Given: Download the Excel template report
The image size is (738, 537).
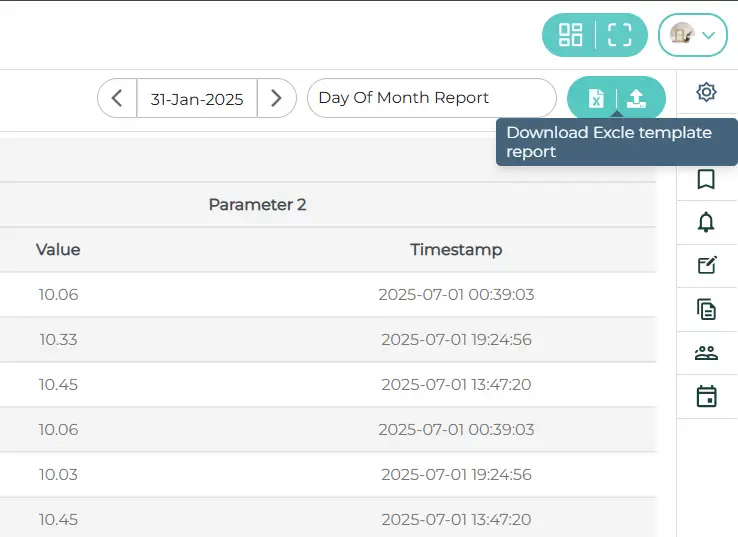Looking at the screenshot, I should click(x=595, y=98).
